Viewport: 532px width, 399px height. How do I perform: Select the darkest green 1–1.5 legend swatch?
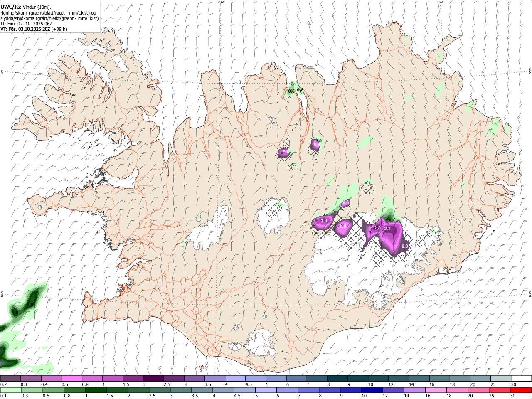(x=96, y=390)
